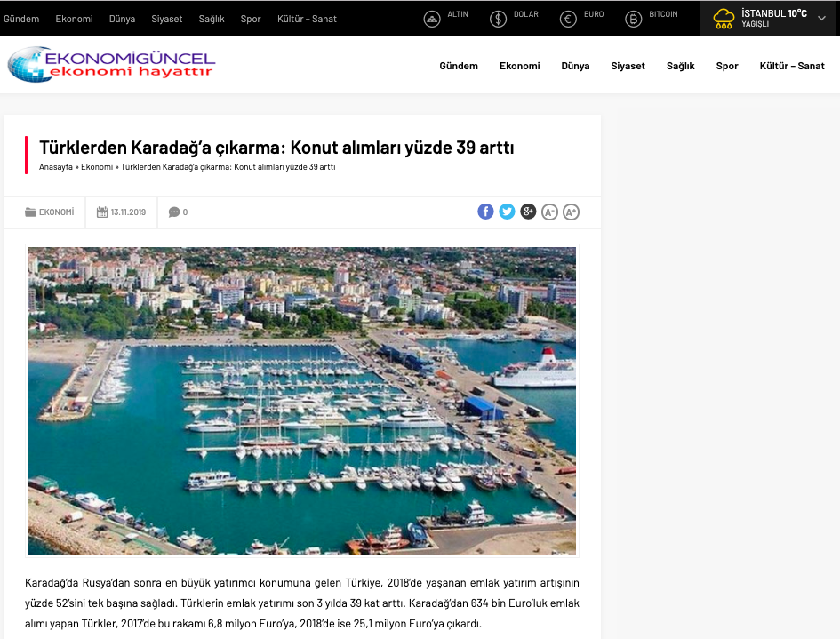Image resolution: width=840 pixels, height=639 pixels.
Task: Click the Altın gold price icon
Action: [432, 20]
